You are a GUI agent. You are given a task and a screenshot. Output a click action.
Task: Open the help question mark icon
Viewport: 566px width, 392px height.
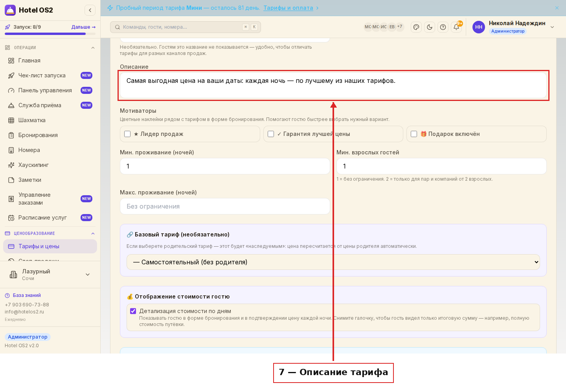coord(443,27)
